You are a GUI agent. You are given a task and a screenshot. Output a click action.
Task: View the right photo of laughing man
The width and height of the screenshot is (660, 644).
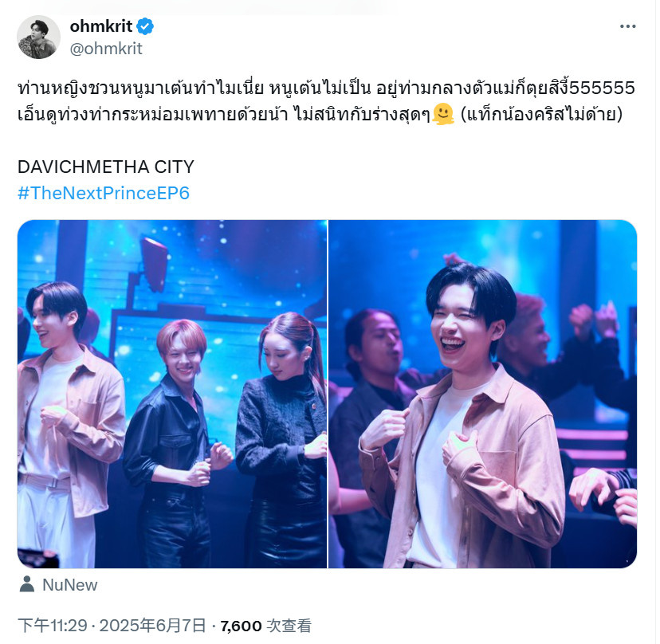482,394
